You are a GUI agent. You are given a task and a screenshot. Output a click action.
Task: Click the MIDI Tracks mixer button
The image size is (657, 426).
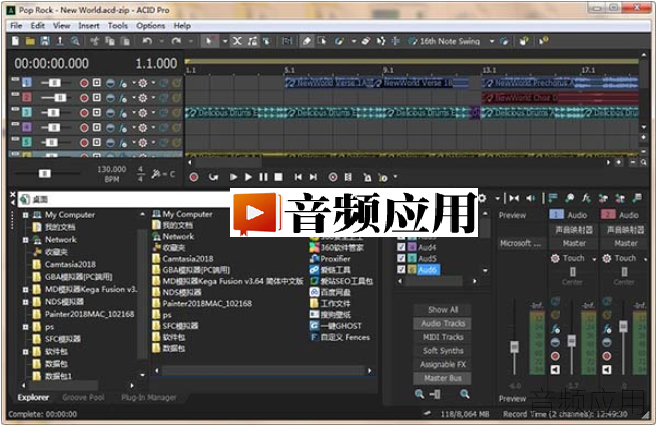point(443,337)
